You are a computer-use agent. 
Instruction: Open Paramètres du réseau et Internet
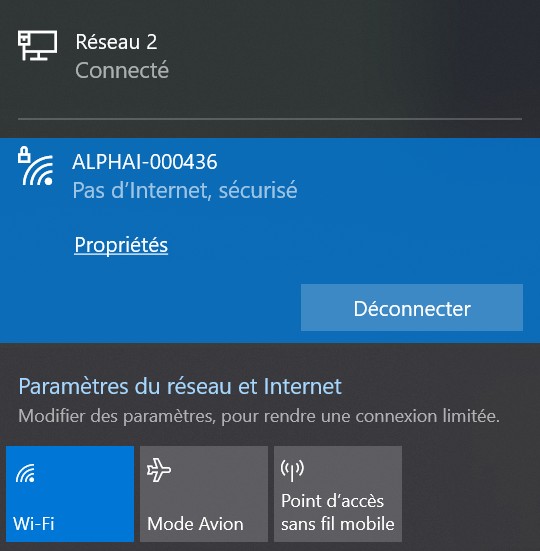(180, 386)
